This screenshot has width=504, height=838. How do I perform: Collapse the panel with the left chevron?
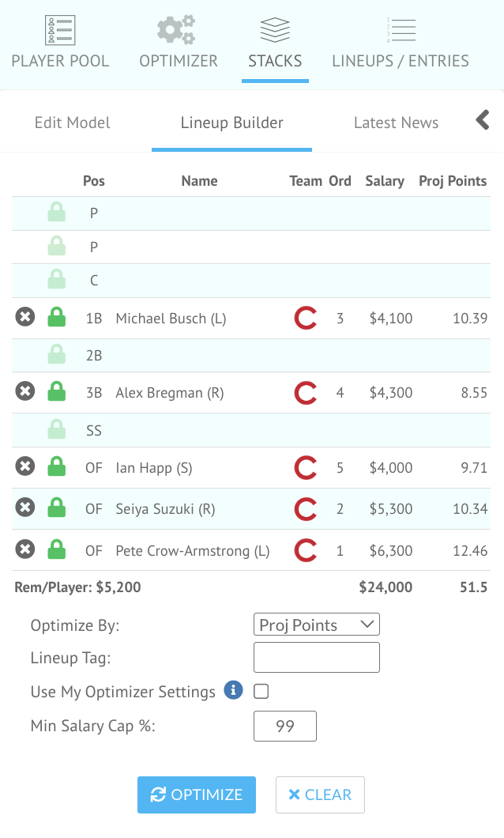click(483, 119)
